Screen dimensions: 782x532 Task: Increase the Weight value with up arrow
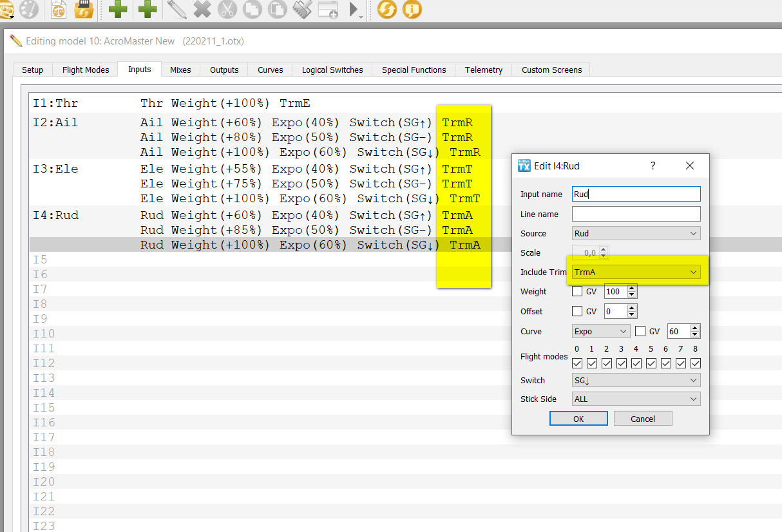(x=632, y=289)
